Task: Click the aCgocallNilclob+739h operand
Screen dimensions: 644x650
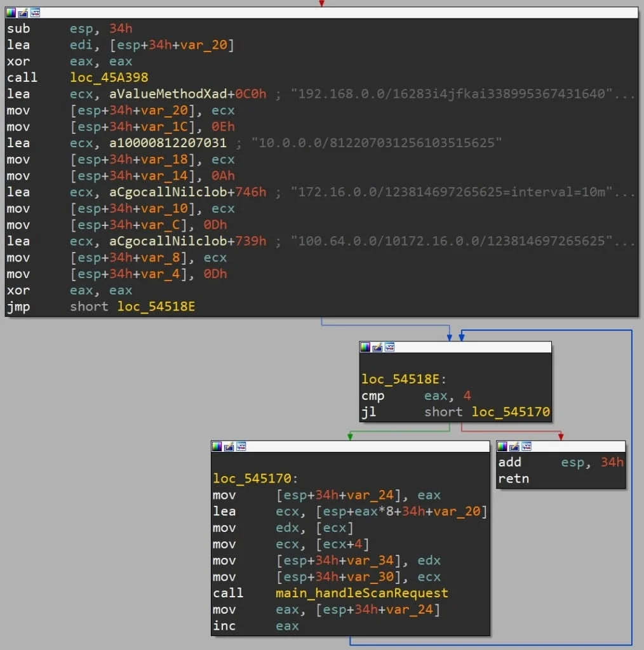Action: coord(187,241)
